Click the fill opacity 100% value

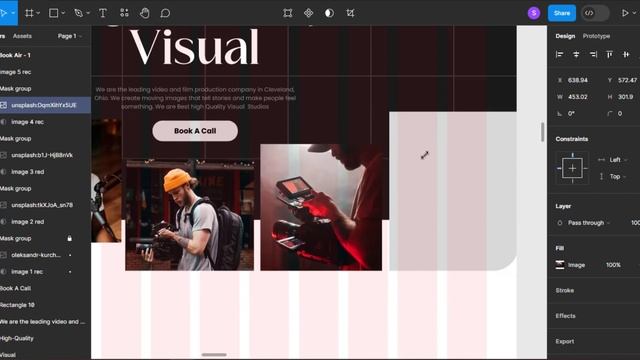coord(613,265)
